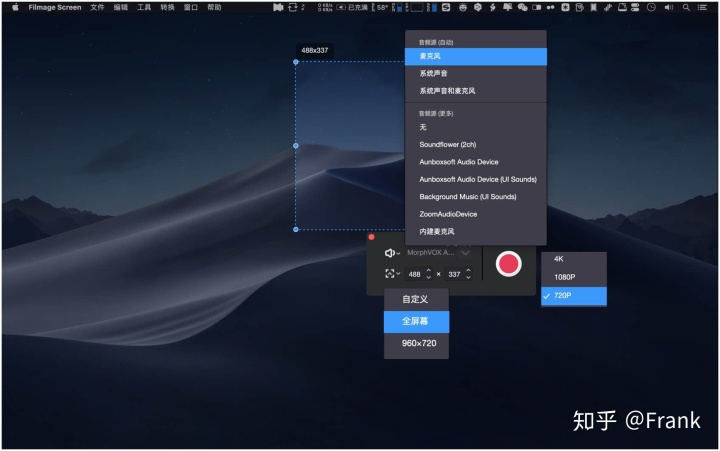Click the 58° temperature readout
The width and height of the screenshot is (720, 451).
point(382,7)
